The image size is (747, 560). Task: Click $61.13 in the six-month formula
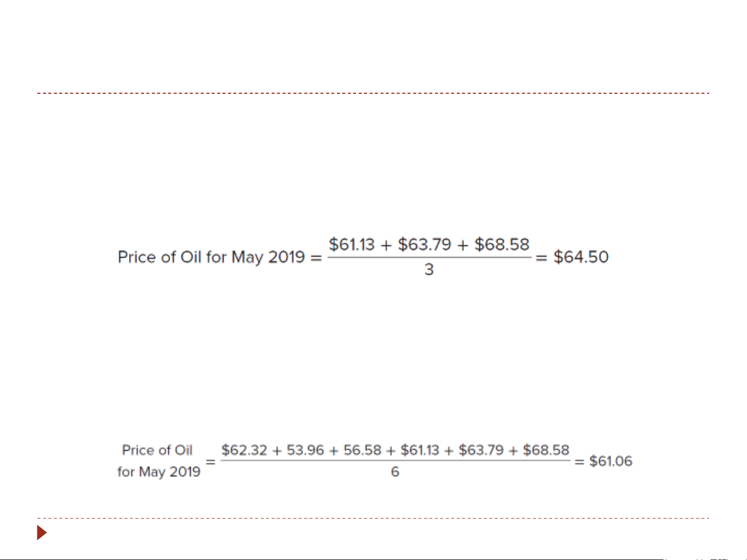(420, 450)
